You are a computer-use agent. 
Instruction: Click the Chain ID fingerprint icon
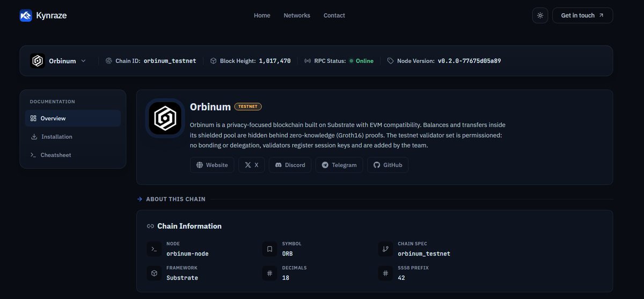(x=109, y=61)
